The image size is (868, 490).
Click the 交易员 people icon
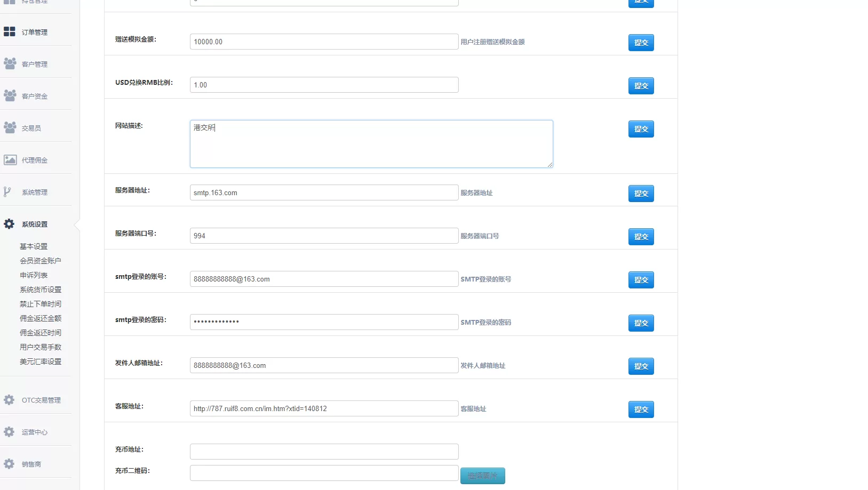[x=10, y=128]
